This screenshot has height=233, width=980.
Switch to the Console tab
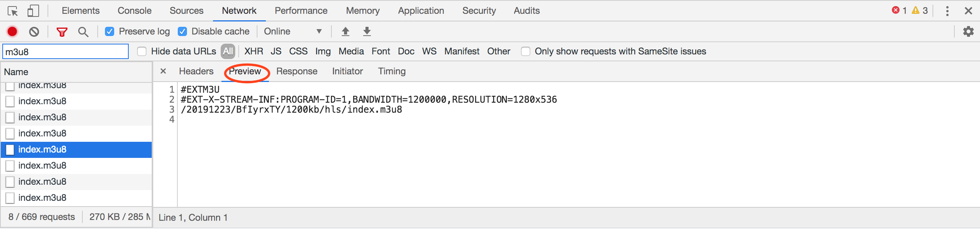[134, 11]
